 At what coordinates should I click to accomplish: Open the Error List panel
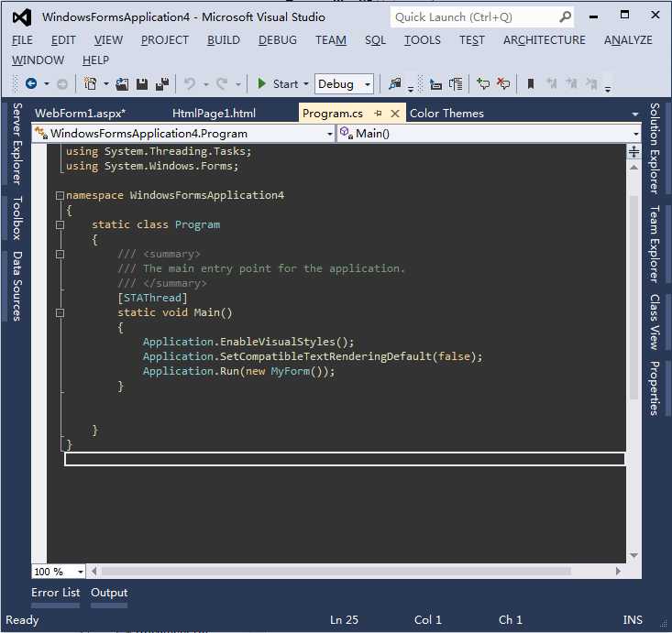[x=55, y=593]
